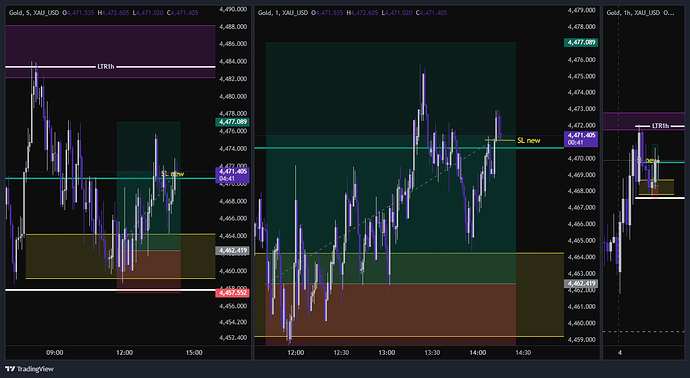Image resolution: width=690 pixels, height=378 pixels.
Task: Click 4,484.000 on 5-minute price scale
Action: pos(233,62)
